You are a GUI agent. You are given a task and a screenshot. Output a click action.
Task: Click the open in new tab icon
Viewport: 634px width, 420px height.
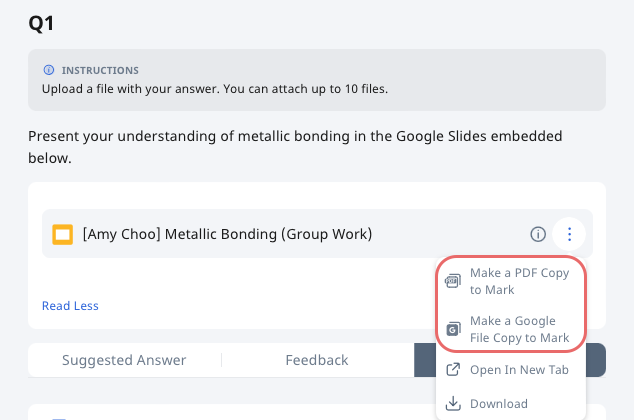[x=453, y=369]
